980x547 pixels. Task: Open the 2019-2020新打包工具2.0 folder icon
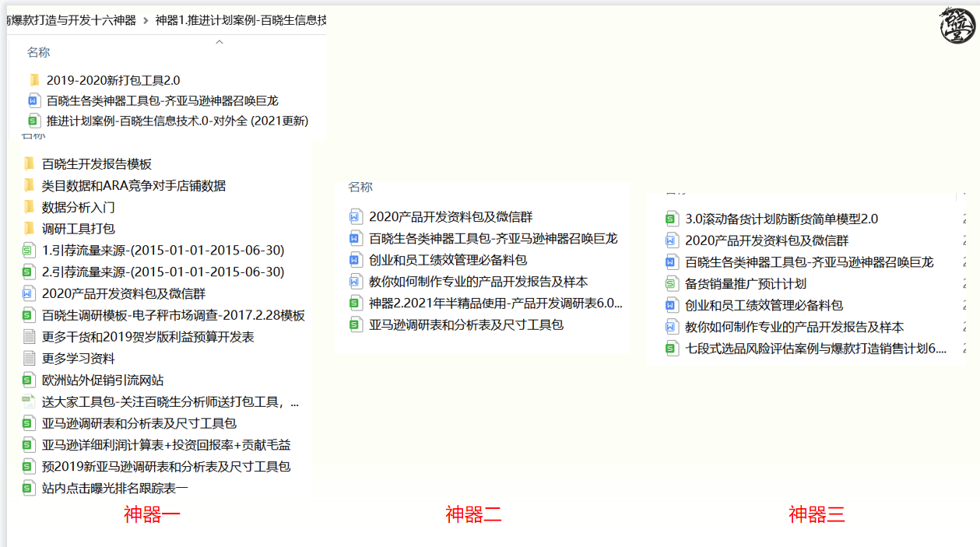tap(33, 80)
